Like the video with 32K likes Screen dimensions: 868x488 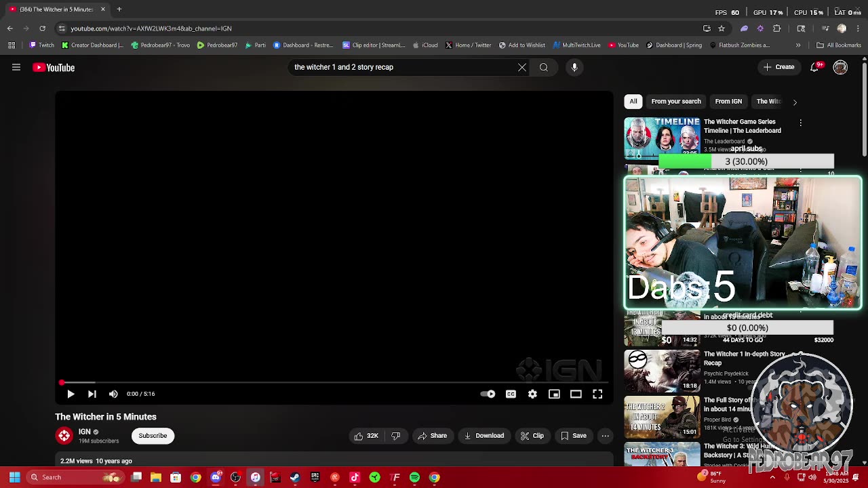pos(366,436)
